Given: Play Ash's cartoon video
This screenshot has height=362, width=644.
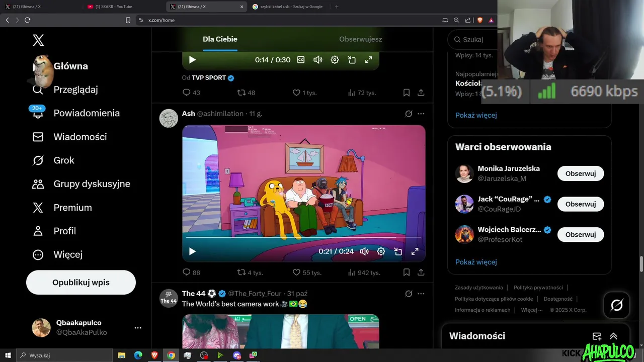Looking at the screenshot, I should pos(192,251).
